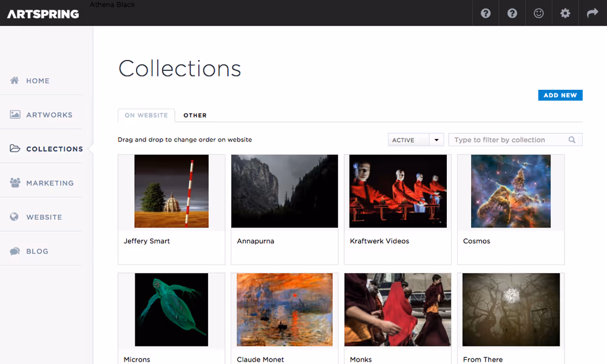Open the Claude Monet painting thumbnail

tap(285, 309)
